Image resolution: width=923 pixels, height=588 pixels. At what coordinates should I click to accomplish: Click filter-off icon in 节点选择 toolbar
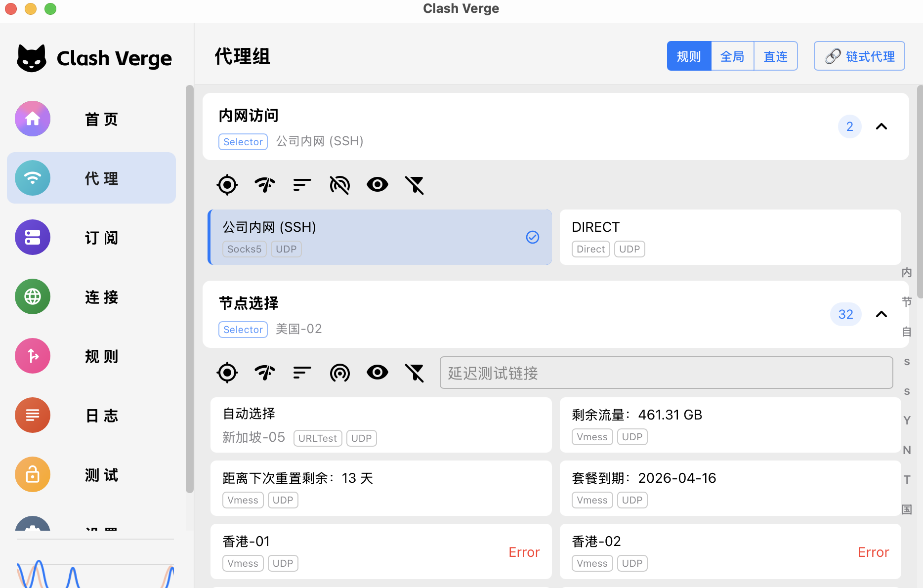coord(415,373)
